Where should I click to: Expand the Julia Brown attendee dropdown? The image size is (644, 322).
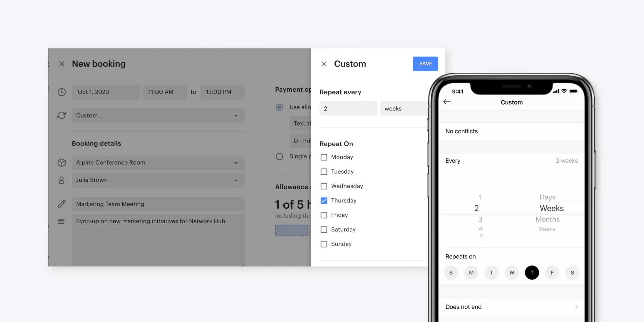click(x=236, y=180)
